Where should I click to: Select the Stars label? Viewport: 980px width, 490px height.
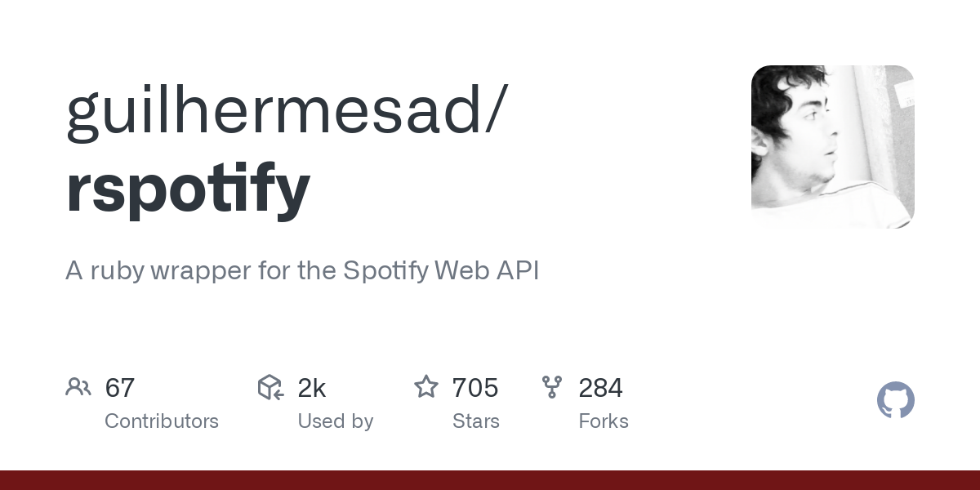click(x=476, y=421)
